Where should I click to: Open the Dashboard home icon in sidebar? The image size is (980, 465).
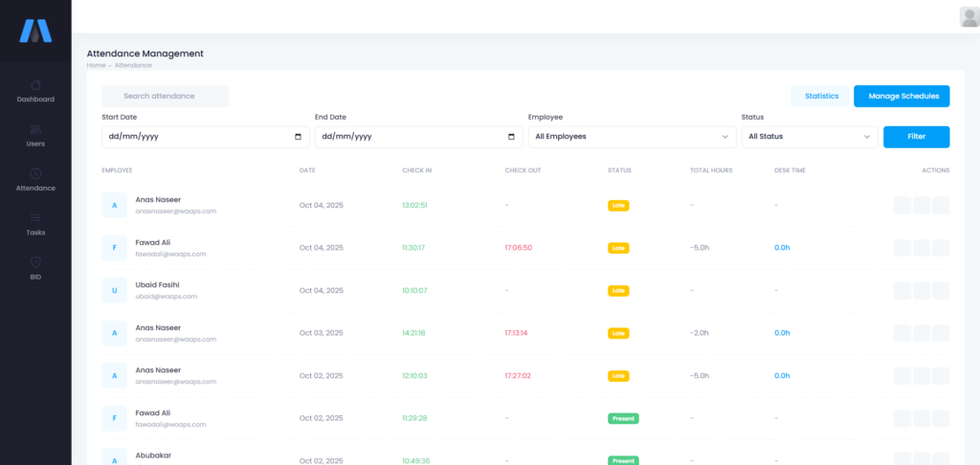point(35,85)
